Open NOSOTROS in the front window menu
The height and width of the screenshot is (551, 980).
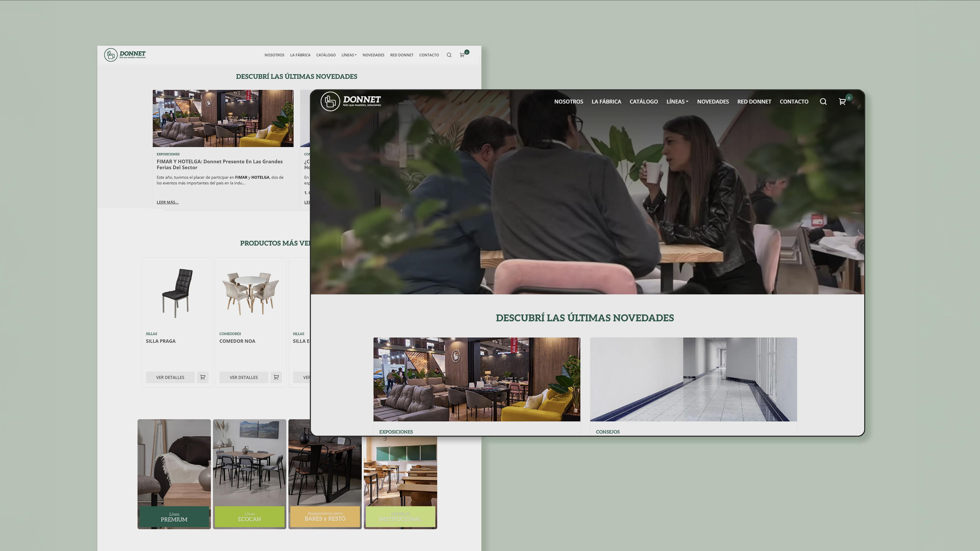[x=568, y=102]
